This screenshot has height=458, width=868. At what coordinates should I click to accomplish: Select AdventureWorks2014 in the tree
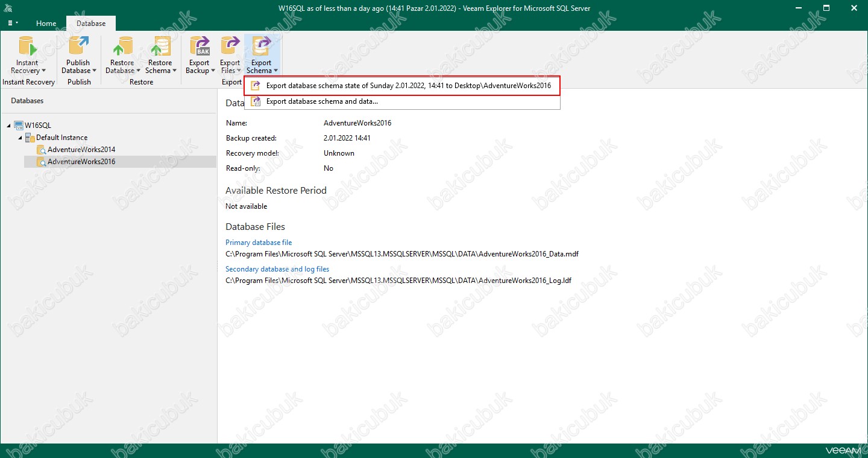click(81, 150)
